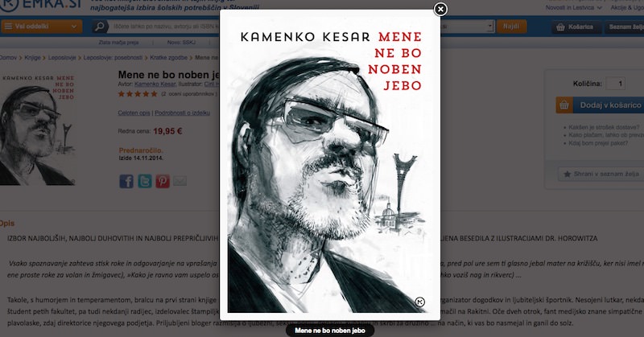Open the Vsi oddelki departments menu
644x337 pixels.
pos(41,27)
